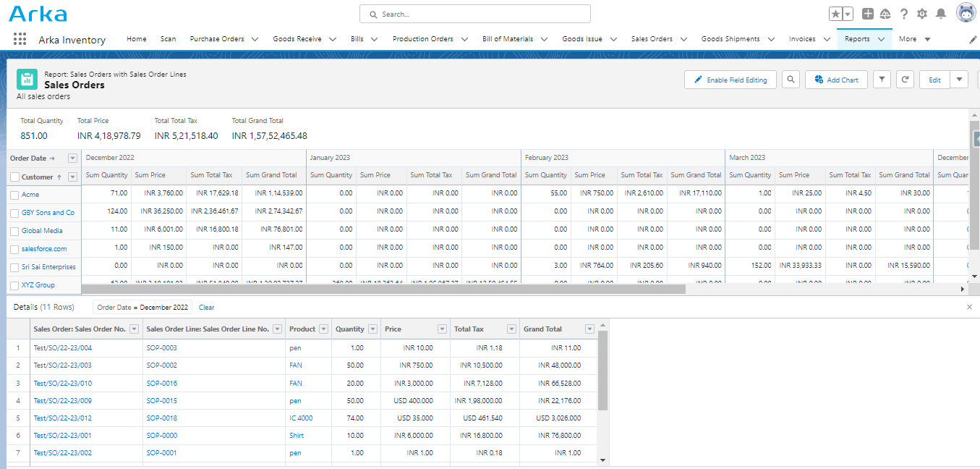Viewport: 980px width, 469px height.
Task: Refresh the Sales Orders report
Action: click(x=904, y=79)
